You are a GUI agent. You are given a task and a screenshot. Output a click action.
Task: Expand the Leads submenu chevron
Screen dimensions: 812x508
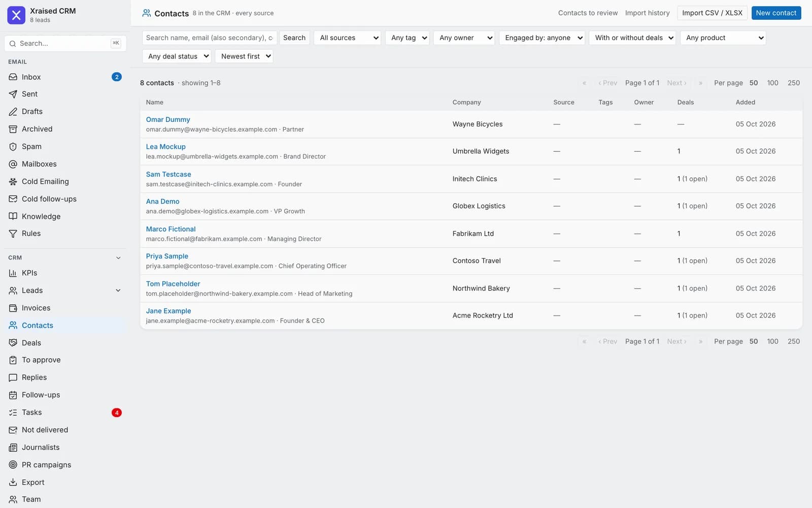(x=118, y=291)
